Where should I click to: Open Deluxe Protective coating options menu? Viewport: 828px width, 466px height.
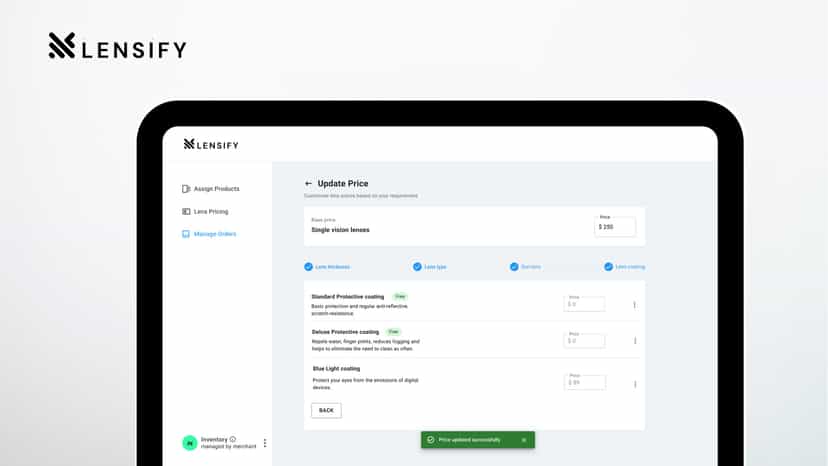click(x=635, y=341)
